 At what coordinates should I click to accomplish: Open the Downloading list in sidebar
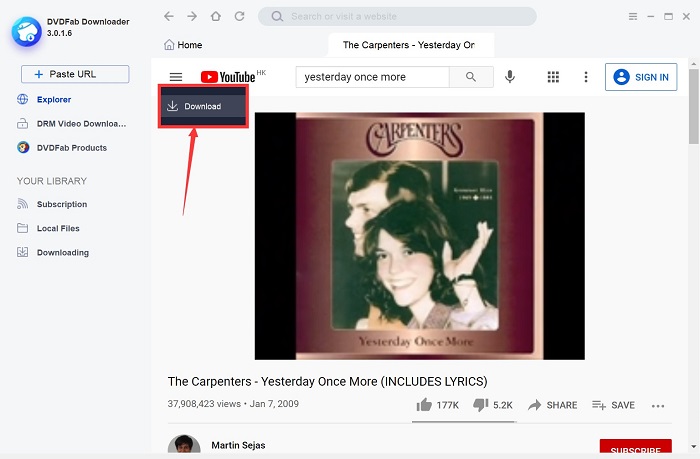53,252
